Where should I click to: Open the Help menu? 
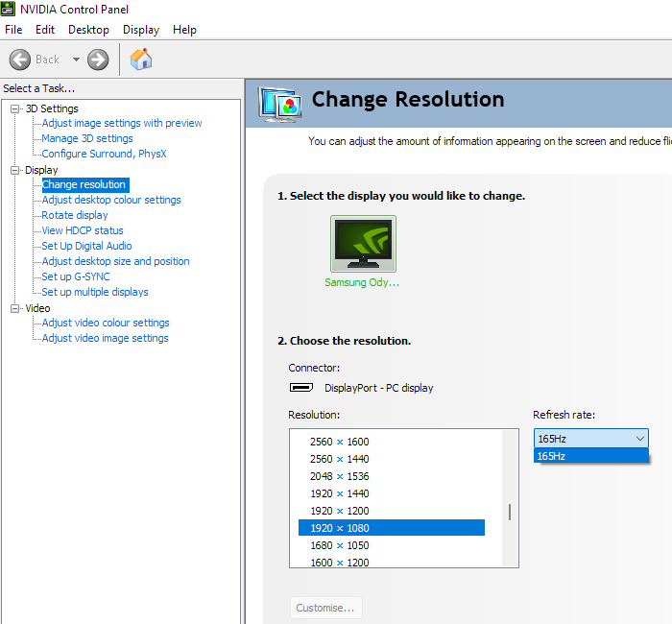click(x=184, y=30)
